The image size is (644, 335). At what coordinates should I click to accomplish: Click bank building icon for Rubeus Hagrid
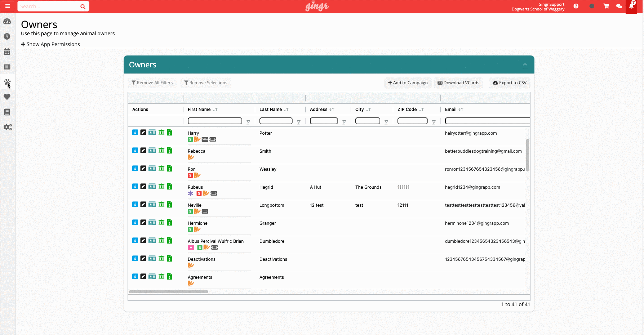[161, 186]
